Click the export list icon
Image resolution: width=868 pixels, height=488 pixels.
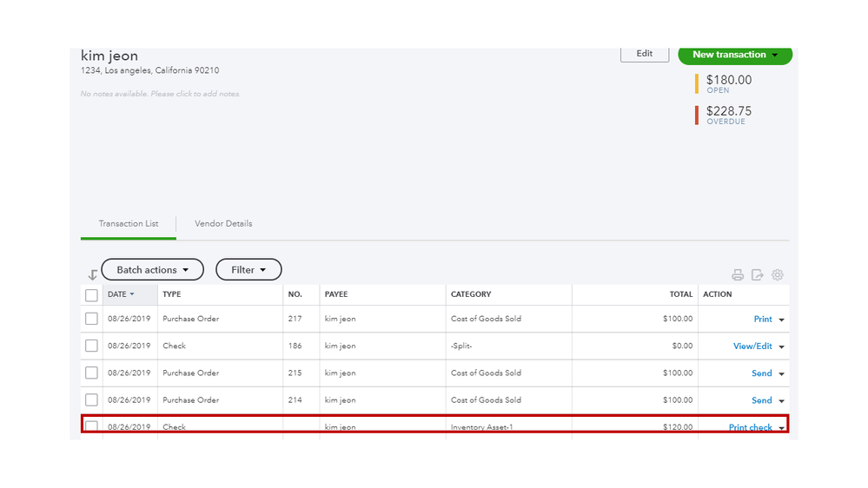coord(758,275)
